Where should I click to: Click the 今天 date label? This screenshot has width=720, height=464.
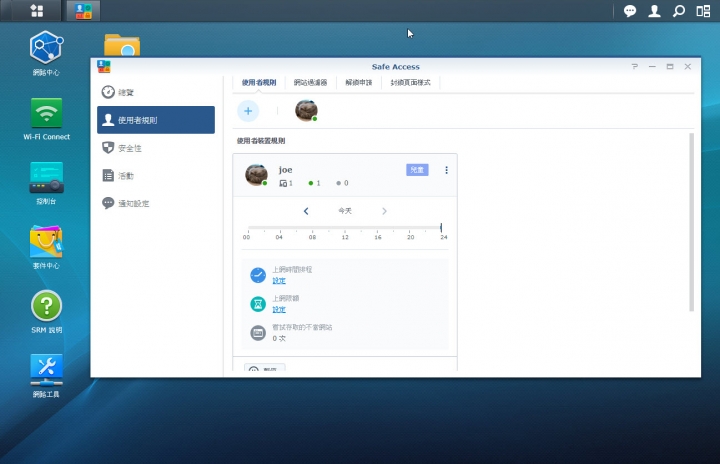[345, 211]
